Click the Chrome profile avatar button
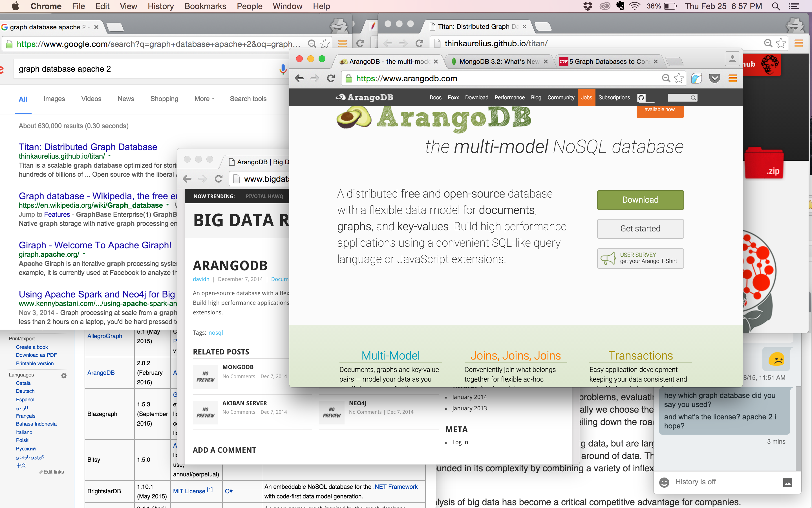This screenshot has height=508, width=812. (x=732, y=59)
